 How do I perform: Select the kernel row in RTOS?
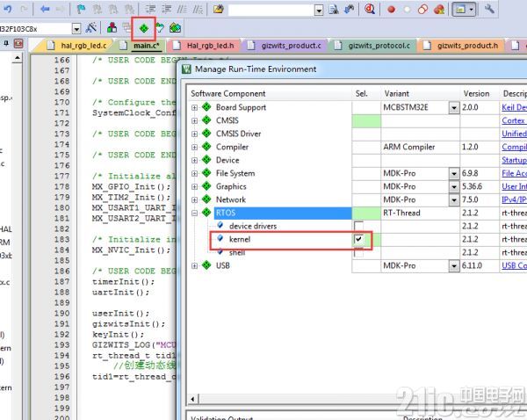pos(240,239)
